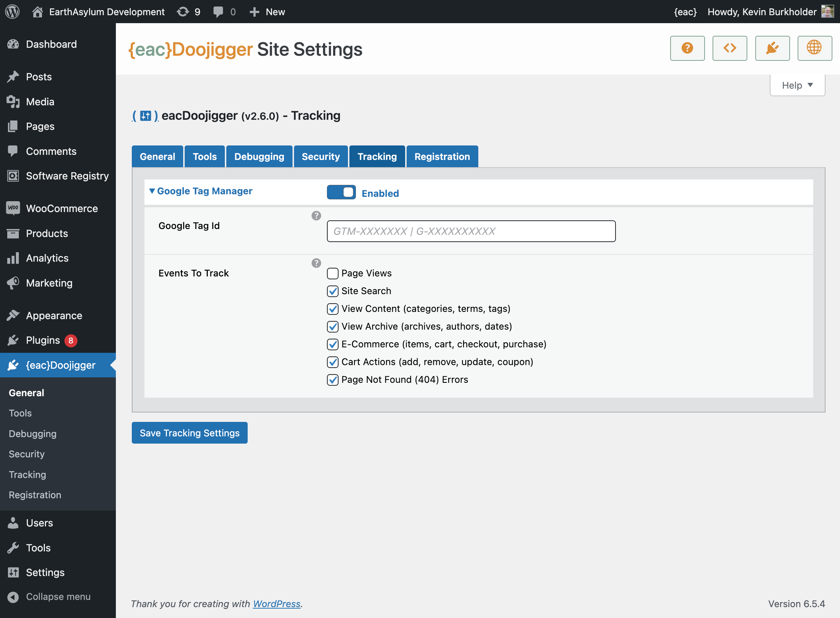Disable the Site Search checkbox
Viewport: 840px width, 618px height.
[x=333, y=291]
